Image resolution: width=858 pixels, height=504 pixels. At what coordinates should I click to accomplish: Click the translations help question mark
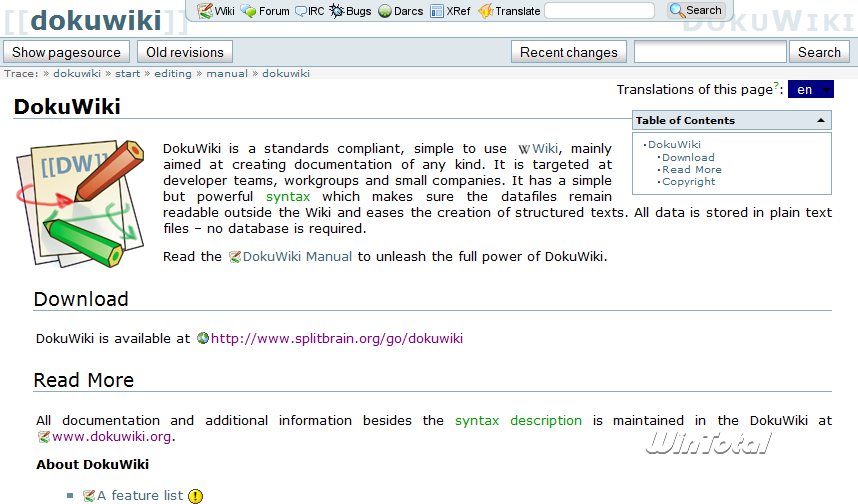[x=776, y=85]
